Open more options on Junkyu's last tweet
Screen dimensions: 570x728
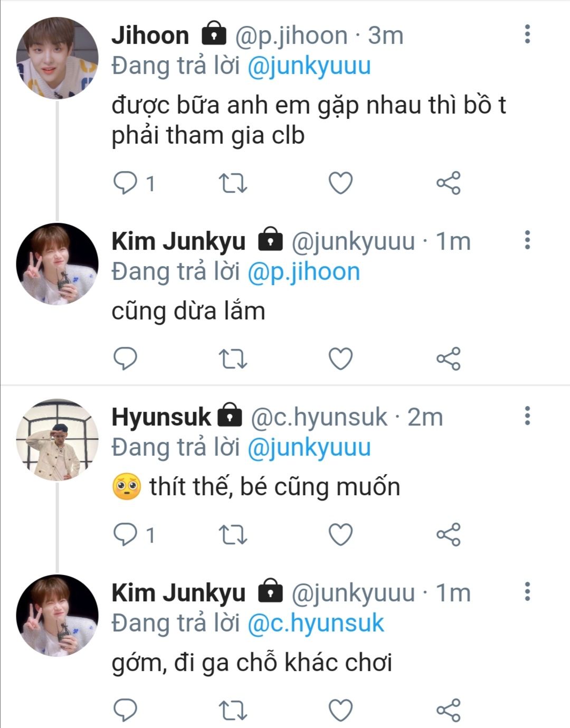tap(527, 592)
